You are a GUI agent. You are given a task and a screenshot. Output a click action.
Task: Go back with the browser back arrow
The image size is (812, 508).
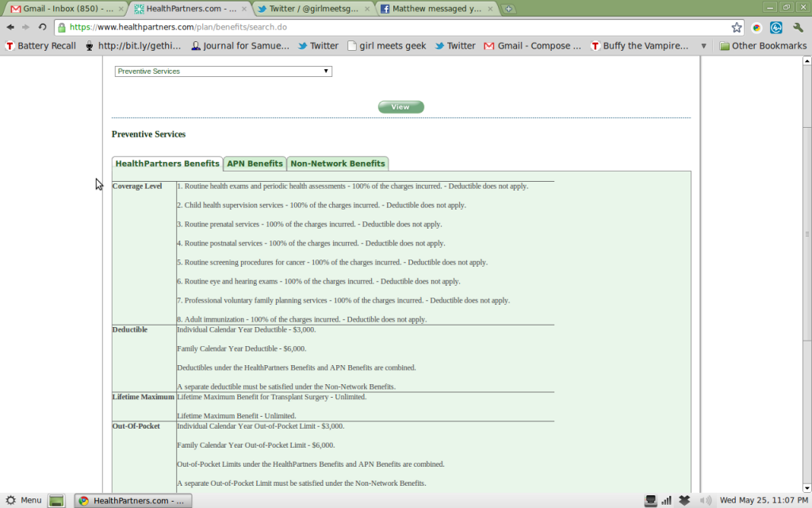(10, 27)
